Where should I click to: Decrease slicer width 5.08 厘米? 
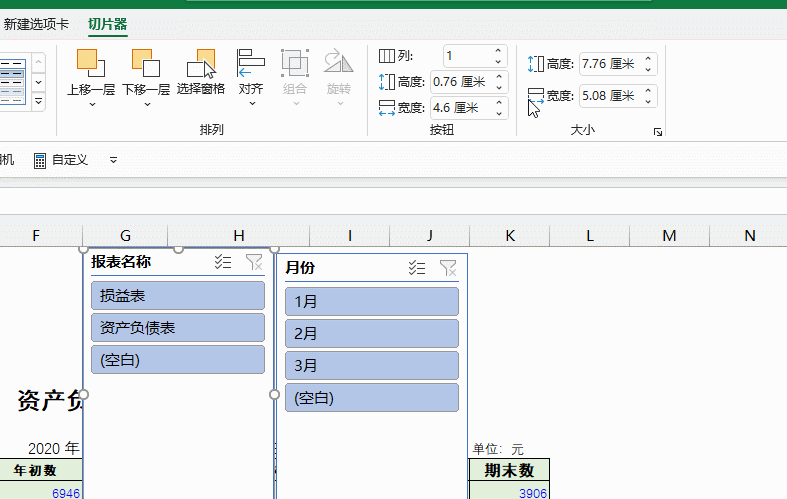click(648, 101)
